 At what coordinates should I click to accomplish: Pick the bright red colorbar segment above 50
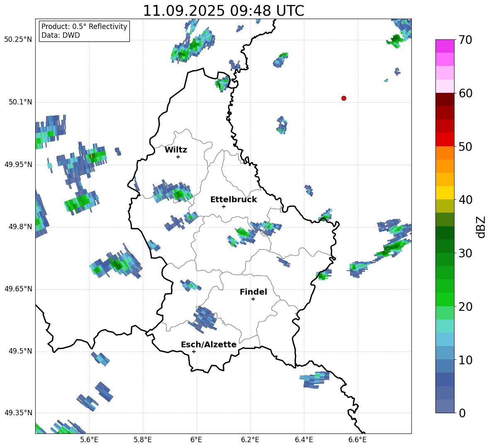[445, 139]
